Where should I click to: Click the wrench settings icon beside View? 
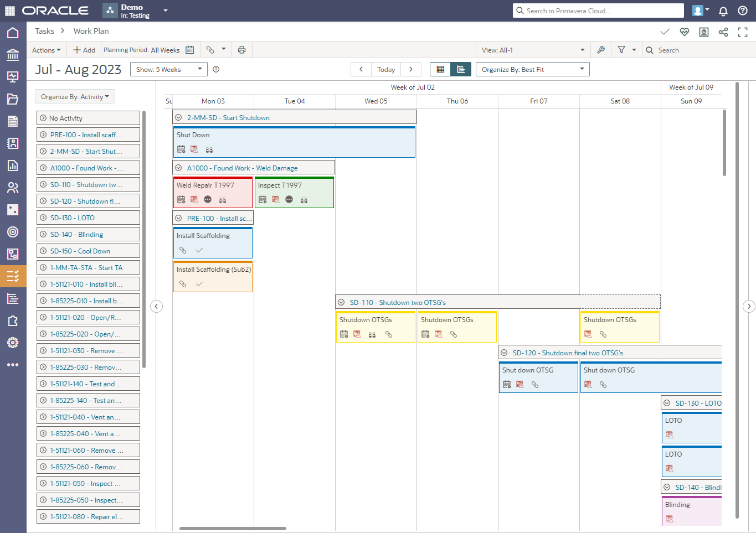pyautogui.click(x=601, y=50)
